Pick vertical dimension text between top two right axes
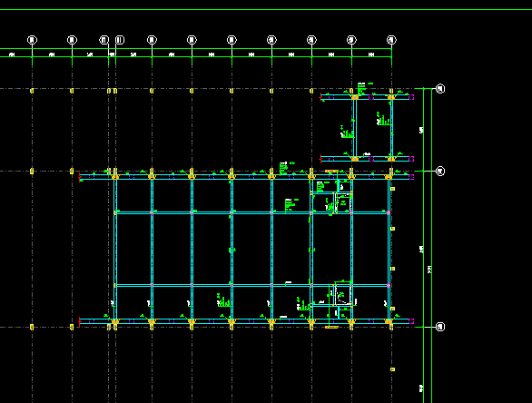The width and height of the screenshot is (532, 403). 421,130
